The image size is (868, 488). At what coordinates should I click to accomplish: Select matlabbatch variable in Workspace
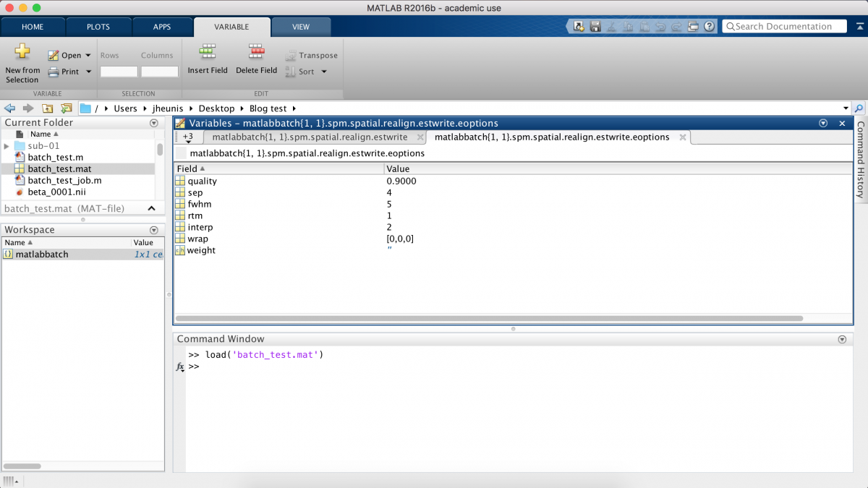82,254
